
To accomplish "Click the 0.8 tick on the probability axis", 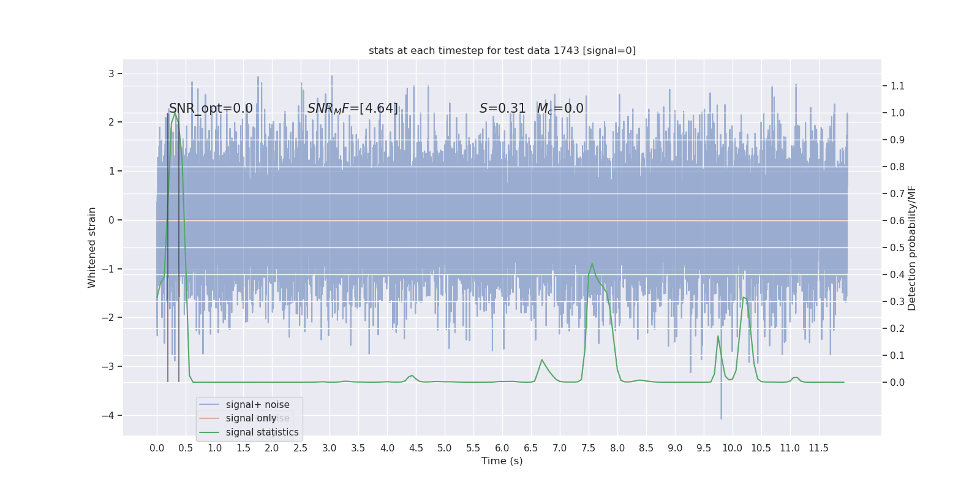I will [897, 167].
